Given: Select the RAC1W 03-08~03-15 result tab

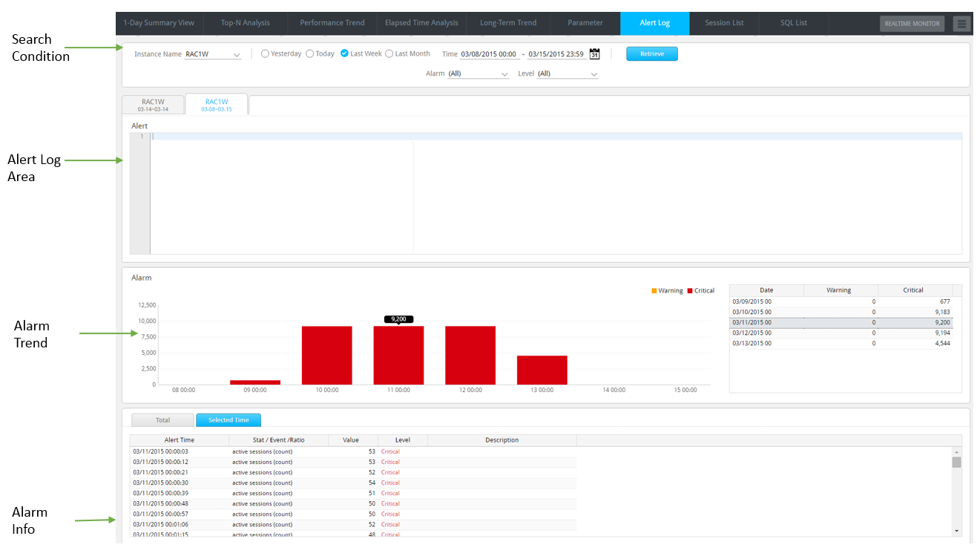Looking at the screenshot, I should (x=217, y=105).
